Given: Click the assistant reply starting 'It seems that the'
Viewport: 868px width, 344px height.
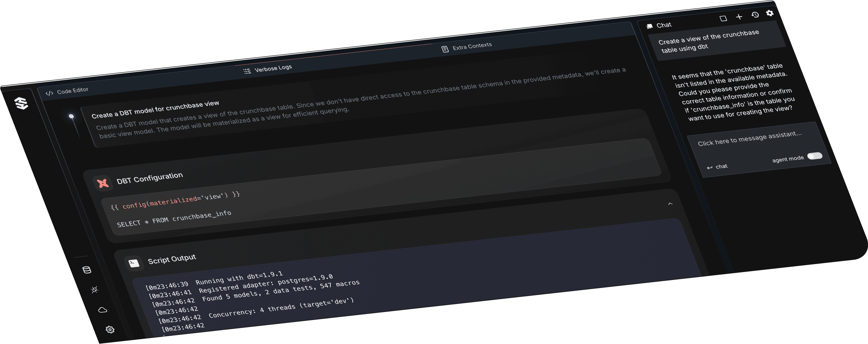Looking at the screenshot, I should [x=733, y=92].
